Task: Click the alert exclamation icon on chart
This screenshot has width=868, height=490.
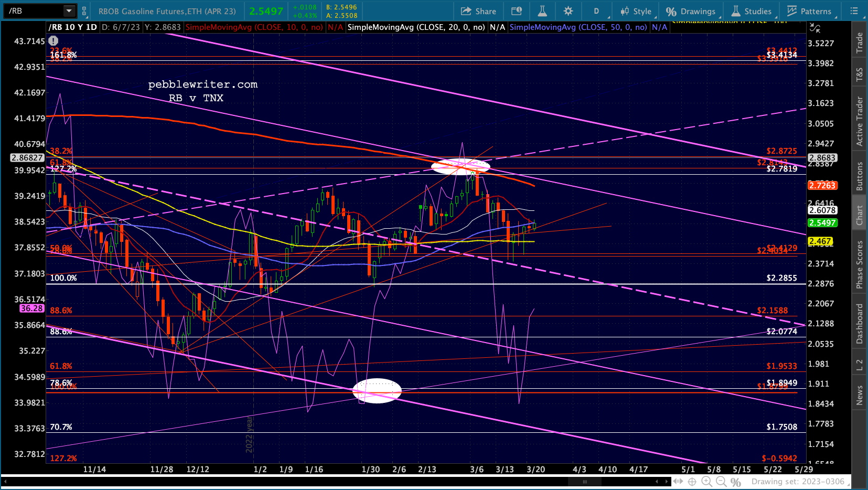Action: 53,40
